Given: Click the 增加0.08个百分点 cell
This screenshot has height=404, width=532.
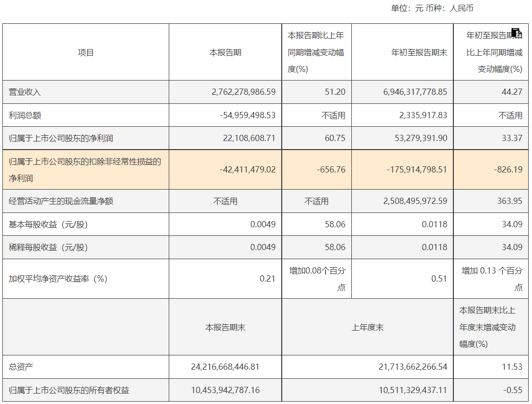Looking at the screenshot, I should tap(317, 279).
